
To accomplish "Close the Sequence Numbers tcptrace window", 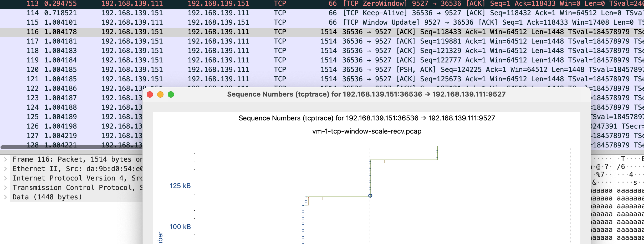I will [150, 94].
